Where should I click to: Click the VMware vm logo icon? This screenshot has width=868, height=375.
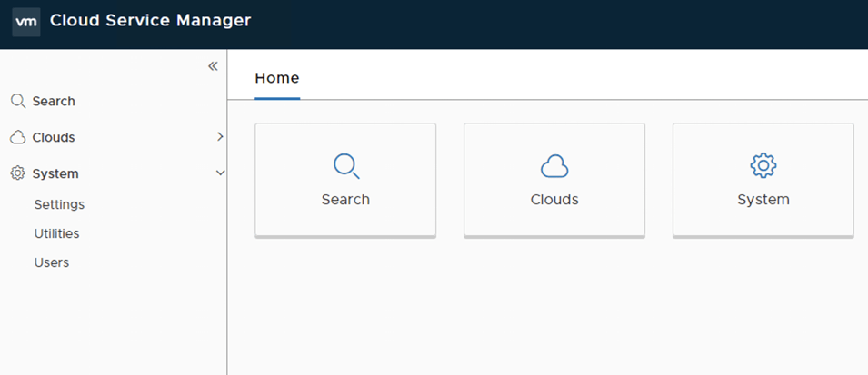pyautogui.click(x=26, y=21)
